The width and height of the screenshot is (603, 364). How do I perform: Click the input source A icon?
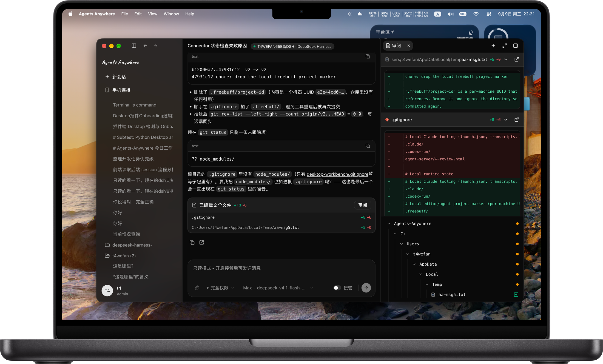click(438, 14)
